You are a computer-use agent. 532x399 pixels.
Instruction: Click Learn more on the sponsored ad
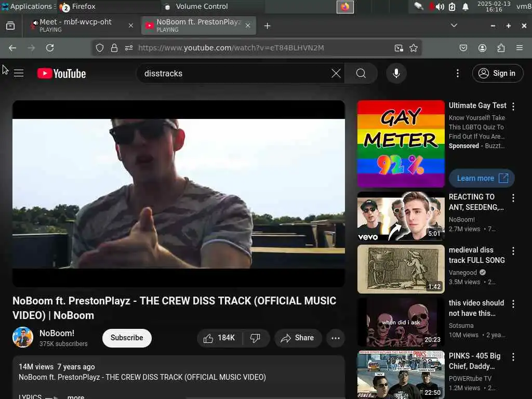[482, 179]
